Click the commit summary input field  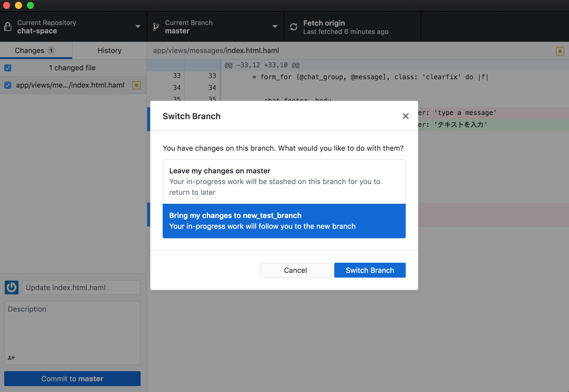[x=81, y=287]
